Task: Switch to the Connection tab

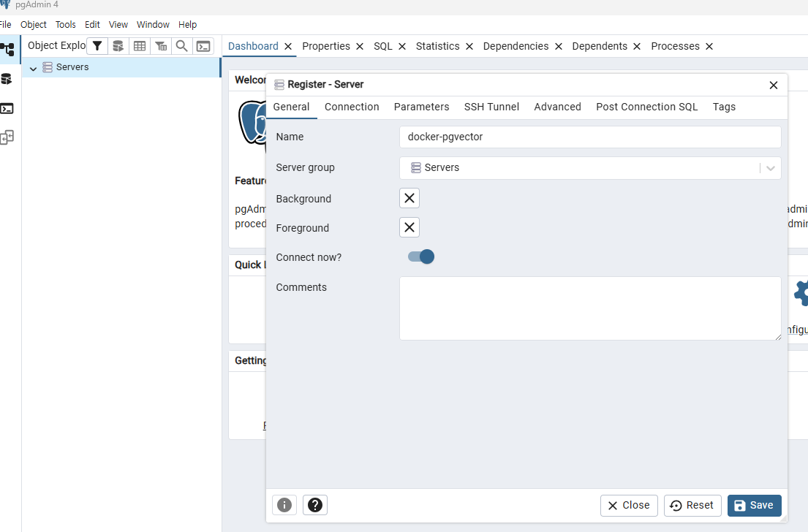Action: point(352,107)
